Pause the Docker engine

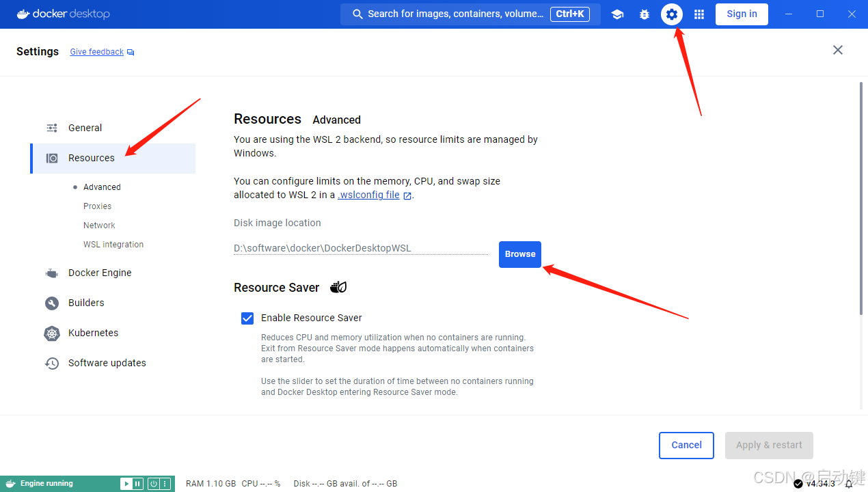point(137,484)
